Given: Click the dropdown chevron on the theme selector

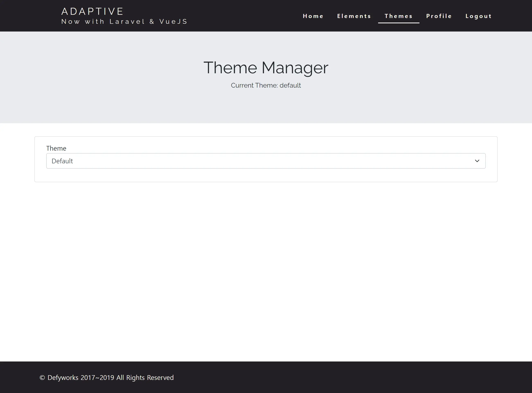Looking at the screenshot, I should click(x=477, y=161).
